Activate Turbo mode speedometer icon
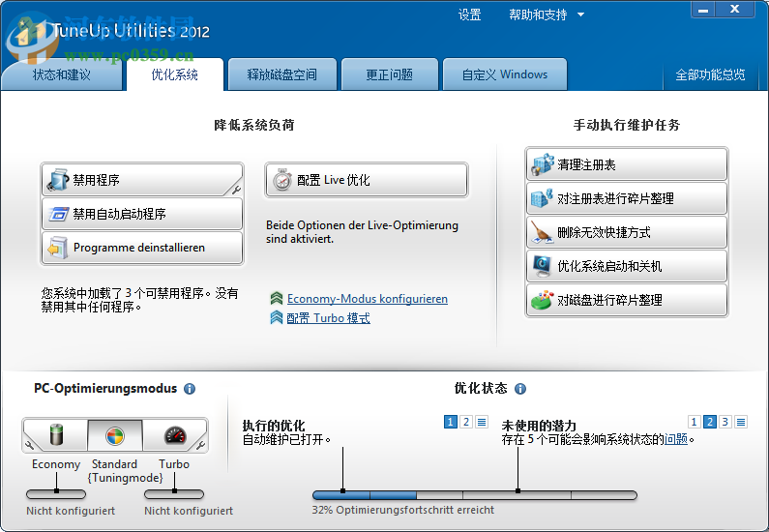The image size is (769, 532). 175,435
